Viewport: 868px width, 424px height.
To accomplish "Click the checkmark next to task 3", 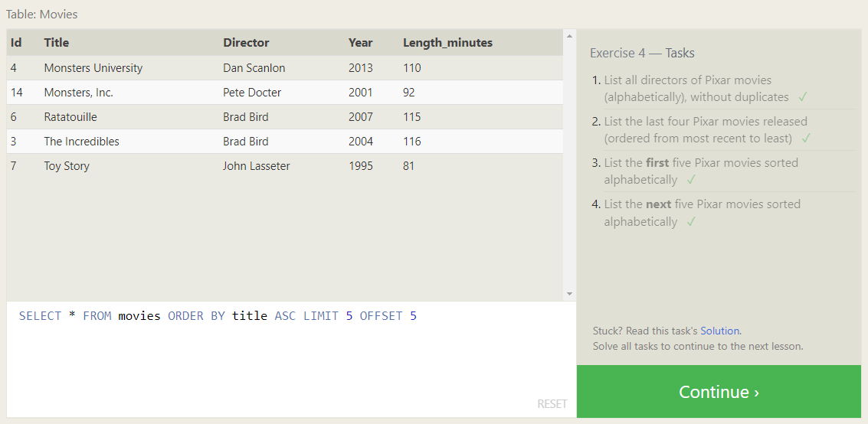I will pos(691,180).
